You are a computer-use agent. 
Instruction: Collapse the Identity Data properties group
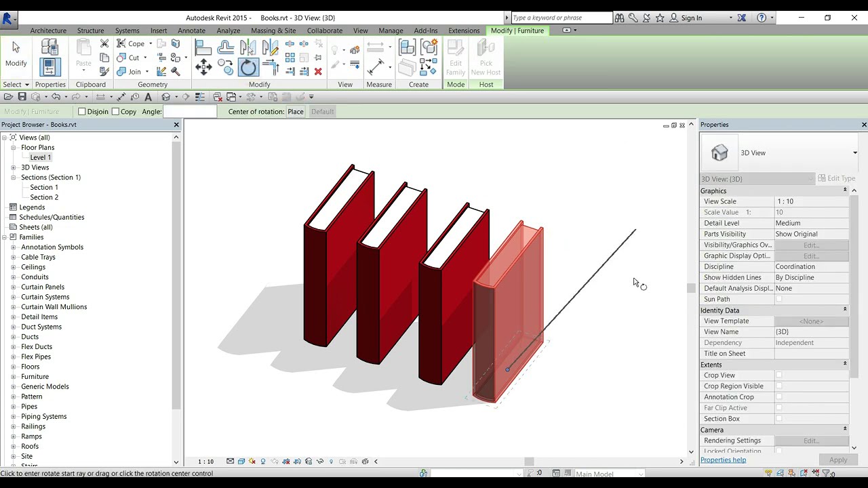tap(845, 310)
